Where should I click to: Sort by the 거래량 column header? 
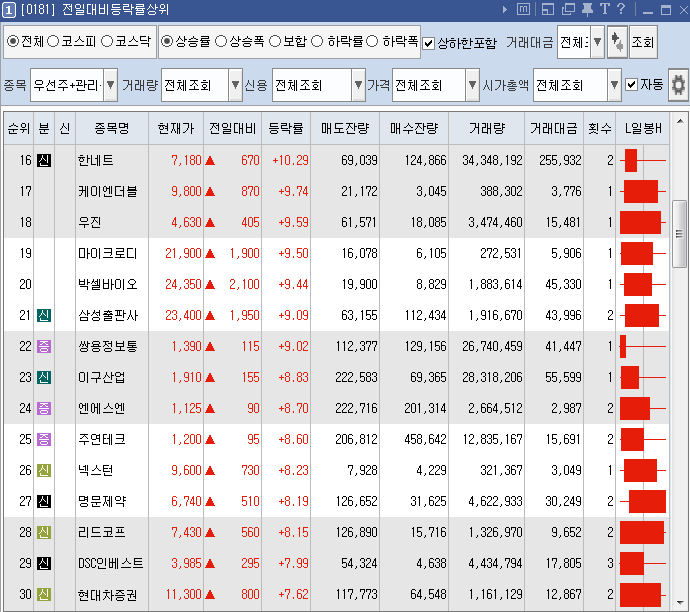[x=486, y=128]
